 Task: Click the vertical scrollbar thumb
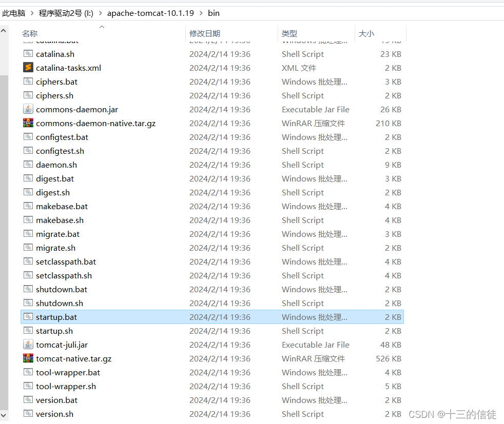(4, 243)
